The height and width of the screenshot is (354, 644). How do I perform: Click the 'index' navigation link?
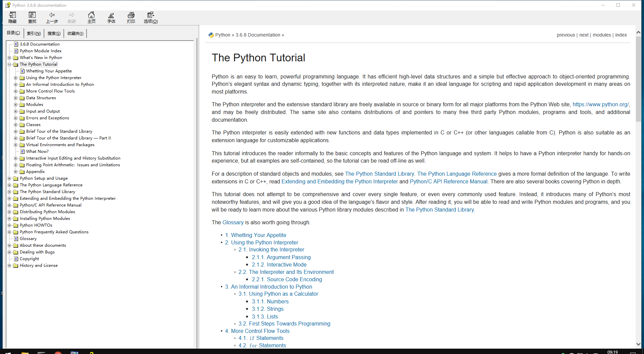(621, 35)
